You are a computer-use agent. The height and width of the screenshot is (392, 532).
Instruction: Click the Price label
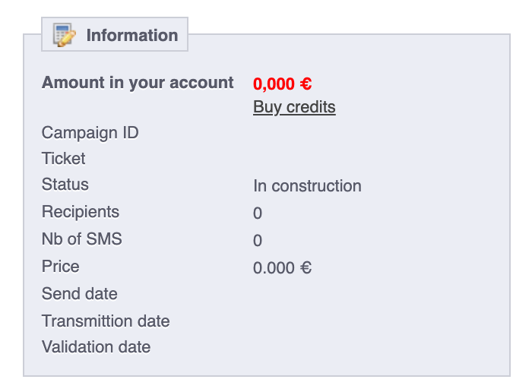(x=61, y=267)
